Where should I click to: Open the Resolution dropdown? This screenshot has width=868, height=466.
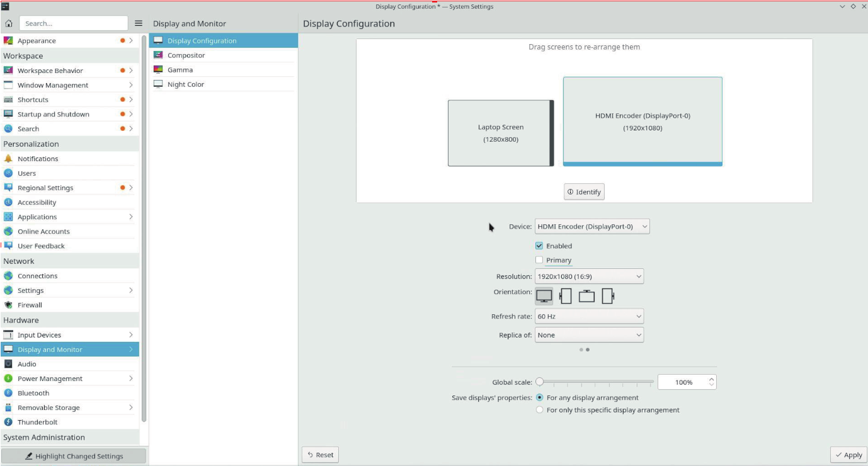click(x=589, y=276)
